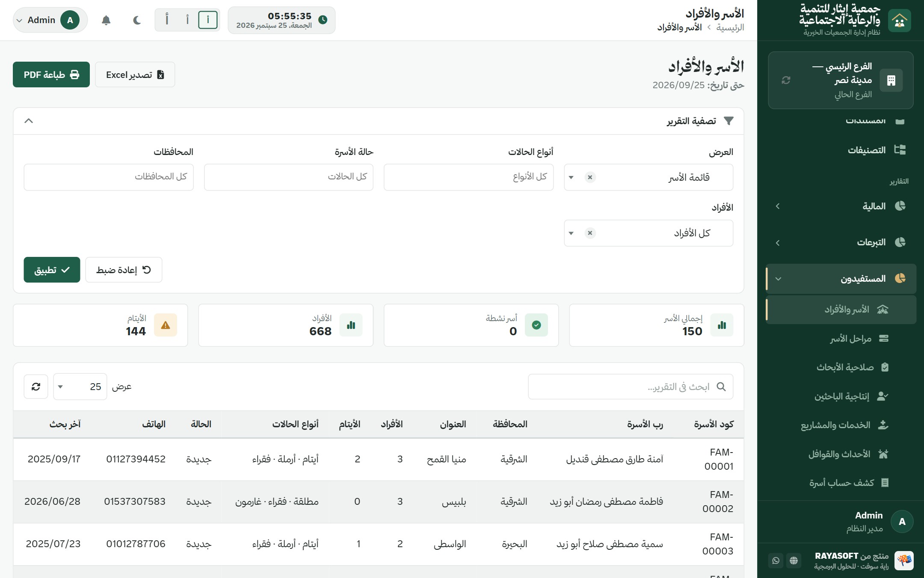The width and height of the screenshot is (924, 578).
Task: Open the notifications bell
Action: point(106,20)
